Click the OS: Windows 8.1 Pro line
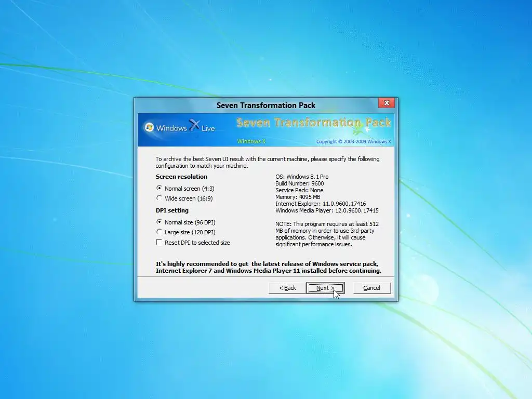Image resolution: width=532 pixels, height=399 pixels. [x=302, y=177]
